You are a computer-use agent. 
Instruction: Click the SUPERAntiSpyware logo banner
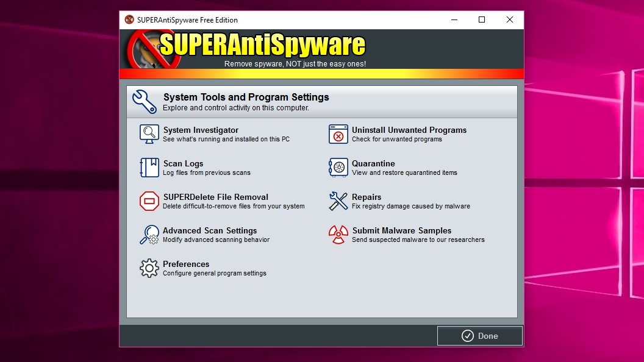246,49
